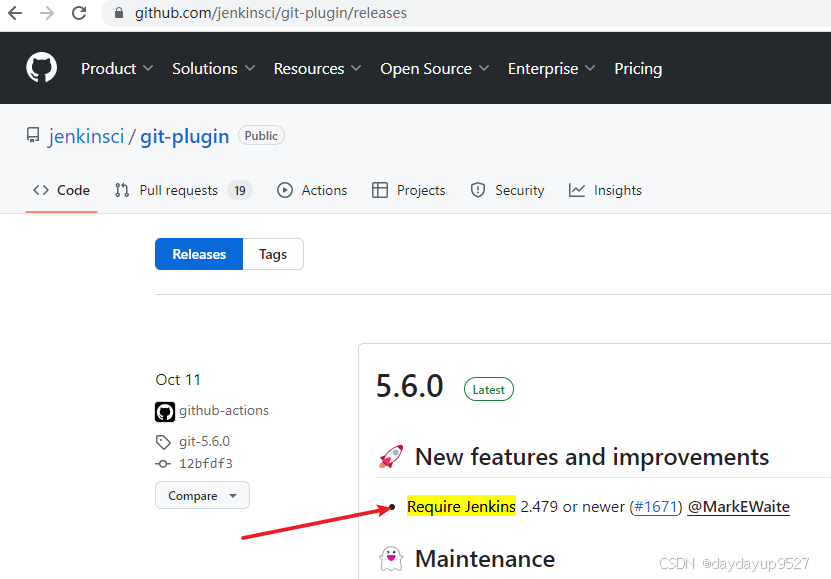Open the @MarkEWaite profile link

[x=739, y=507]
